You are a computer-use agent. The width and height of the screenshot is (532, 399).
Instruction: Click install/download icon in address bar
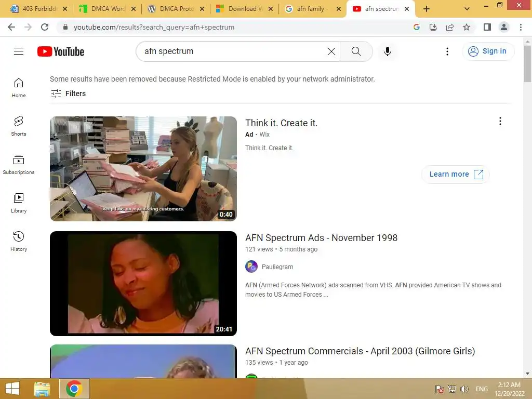[433, 27]
